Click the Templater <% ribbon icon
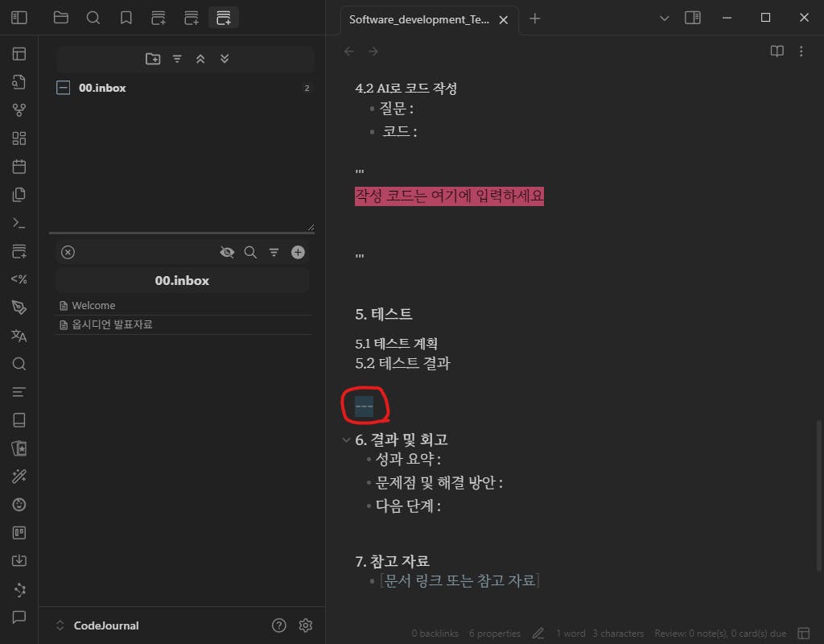 (19, 279)
